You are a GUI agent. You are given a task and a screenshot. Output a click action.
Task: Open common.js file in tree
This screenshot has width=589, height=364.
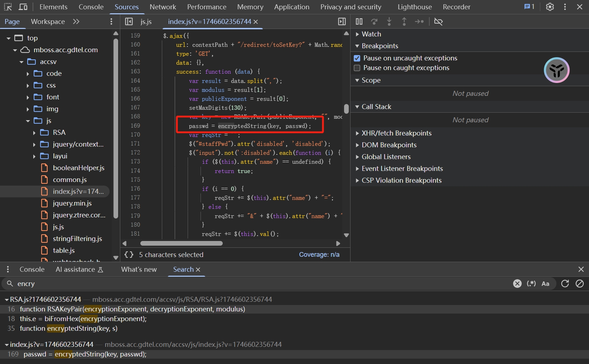click(x=69, y=179)
